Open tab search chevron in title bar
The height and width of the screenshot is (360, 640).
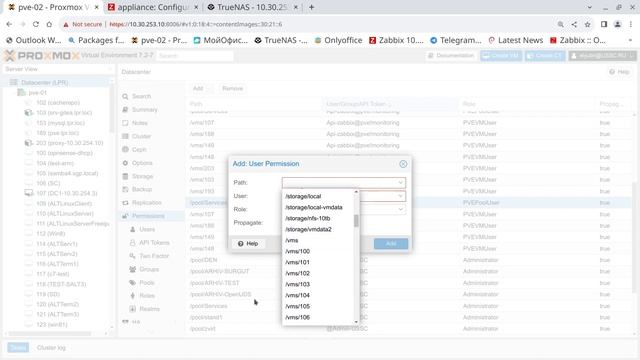(589, 7)
